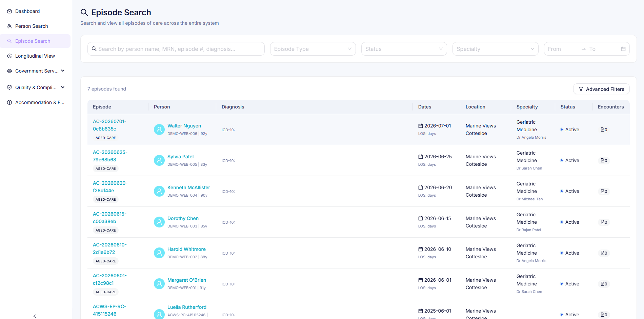Image resolution: width=644 pixels, height=319 pixels.
Task: Click Margaret O'Brien's avatar icon
Action: click(x=159, y=284)
